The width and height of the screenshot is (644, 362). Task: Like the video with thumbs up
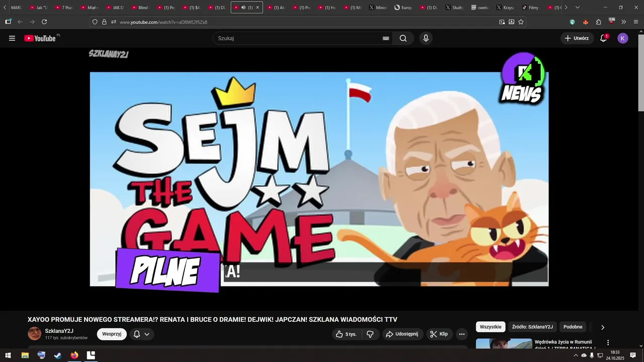point(346,334)
